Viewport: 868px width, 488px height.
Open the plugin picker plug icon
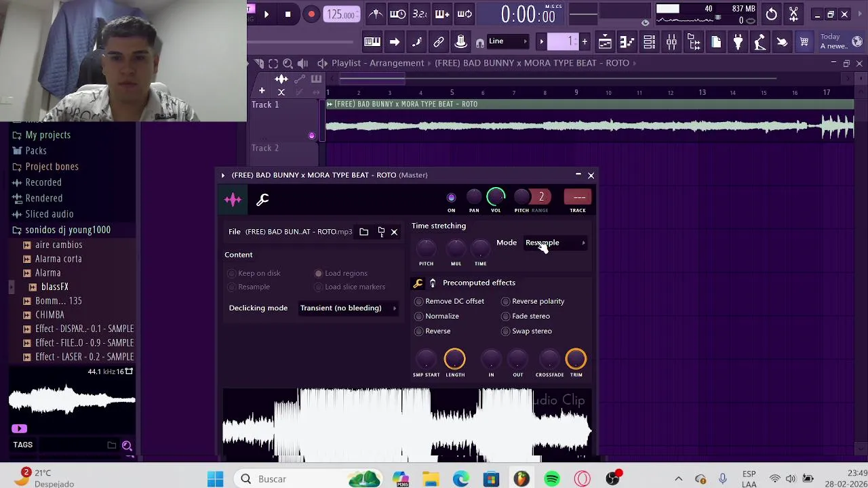click(738, 42)
